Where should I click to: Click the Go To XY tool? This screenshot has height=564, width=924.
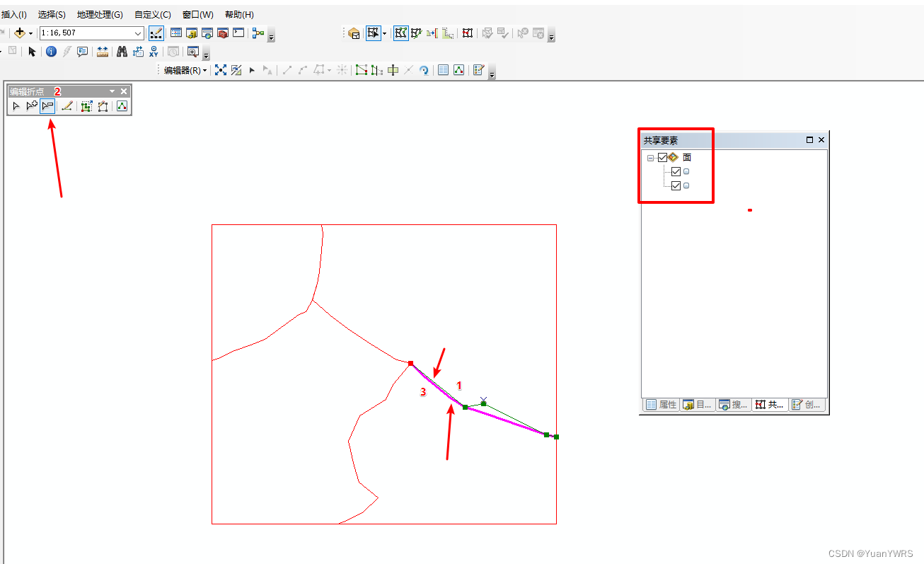[x=154, y=52]
